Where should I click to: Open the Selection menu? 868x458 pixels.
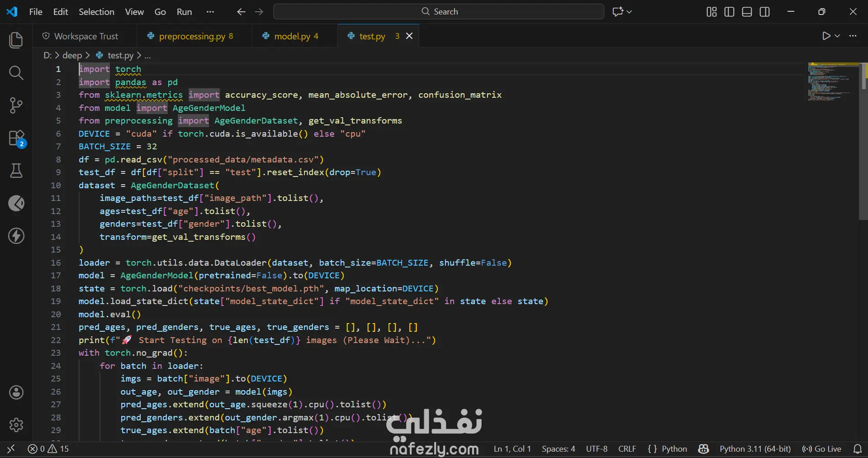click(96, 12)
